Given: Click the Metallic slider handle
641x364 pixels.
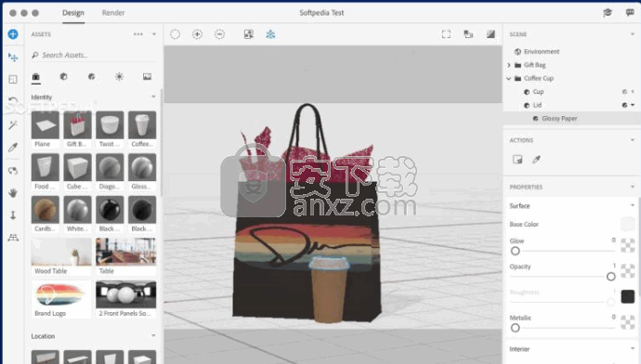Looking at the screenshot, I should [515, 328].
